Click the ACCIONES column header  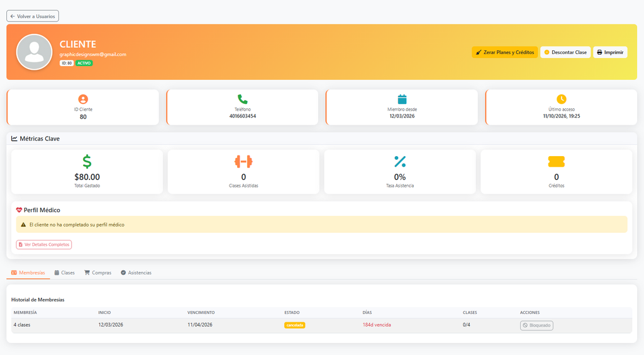point(530,313)
